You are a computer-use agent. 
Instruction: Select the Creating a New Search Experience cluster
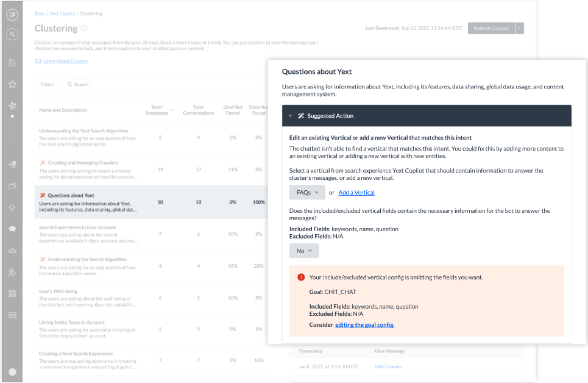point(151,360)
